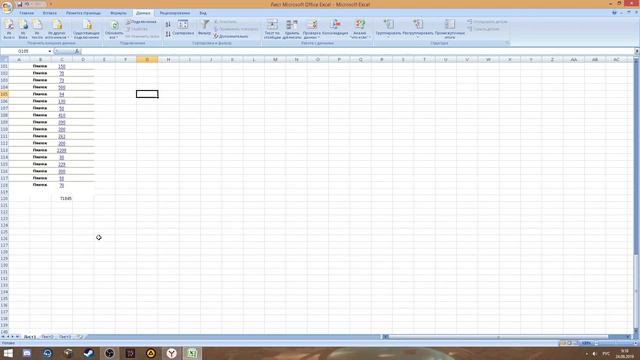Viewport: 640px width, 360px height.
Task: Click volume icon in system tray
Action: pos(594,353)
